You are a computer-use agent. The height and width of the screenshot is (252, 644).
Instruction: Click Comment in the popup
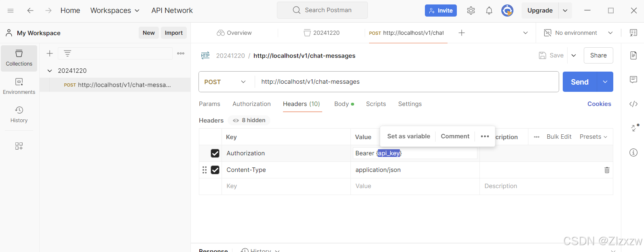pos(455,136)
